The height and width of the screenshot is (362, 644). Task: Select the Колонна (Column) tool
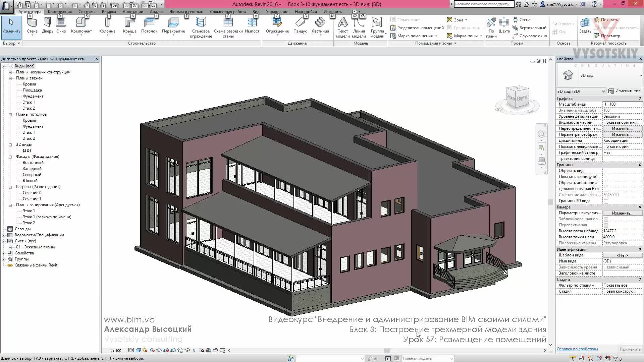click(107, 26)
